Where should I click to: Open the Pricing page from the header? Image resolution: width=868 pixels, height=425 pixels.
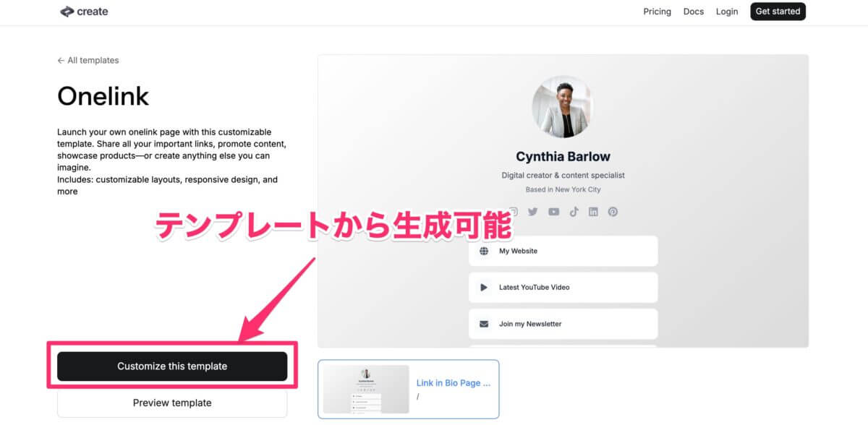pyautogui.click(x=657, y=12)
